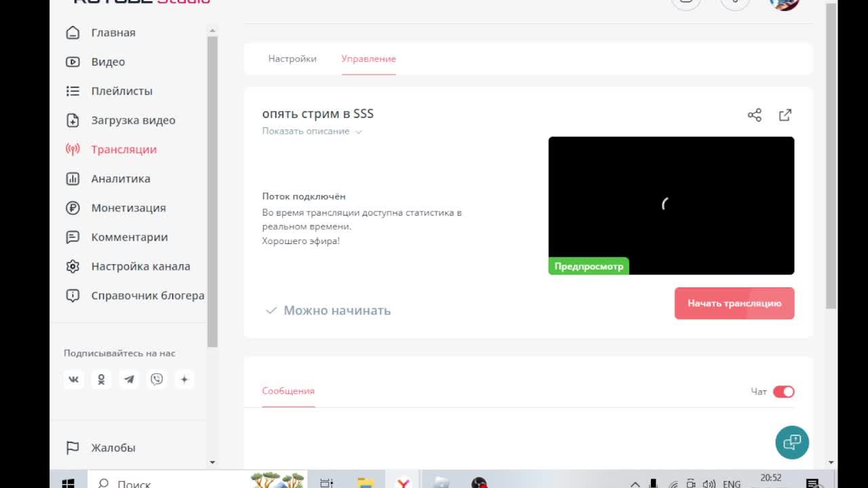Share the stream via share icon

coord(755,115)
